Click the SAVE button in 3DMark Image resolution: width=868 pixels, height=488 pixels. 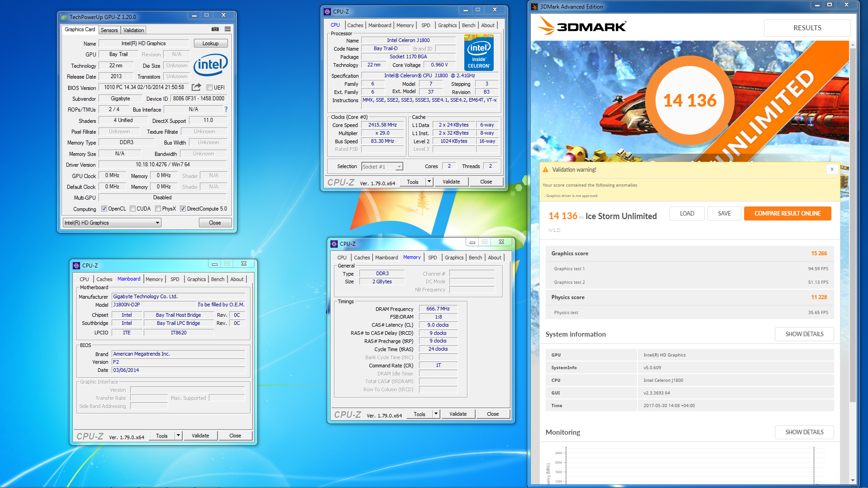(x=724, y=213)
